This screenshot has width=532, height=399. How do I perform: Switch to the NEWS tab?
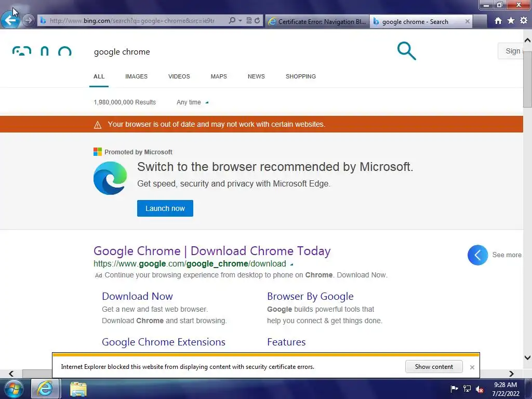coord(256,76)
